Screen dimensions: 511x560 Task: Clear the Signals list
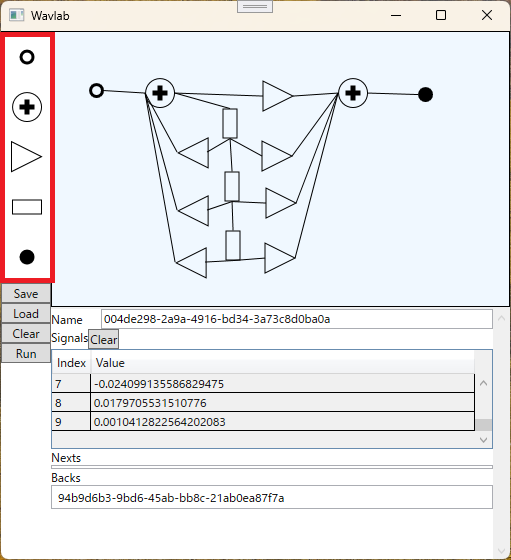coord(104,339)
